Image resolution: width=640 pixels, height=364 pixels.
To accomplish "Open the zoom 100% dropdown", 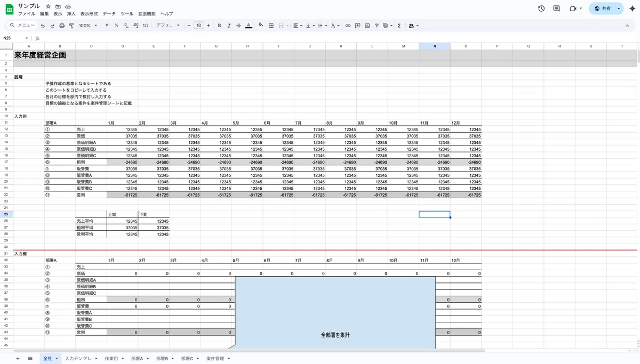I will click(x=88, y=25).
